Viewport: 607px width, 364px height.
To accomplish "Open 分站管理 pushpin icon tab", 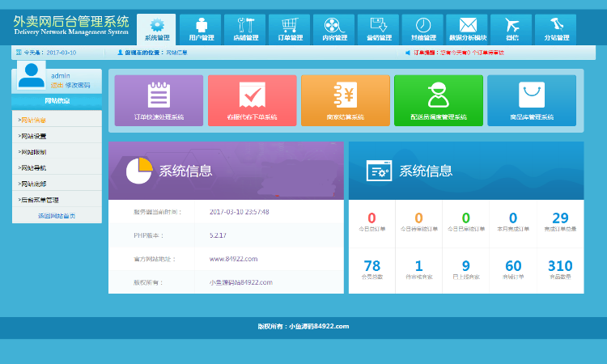I will (556, 30).
